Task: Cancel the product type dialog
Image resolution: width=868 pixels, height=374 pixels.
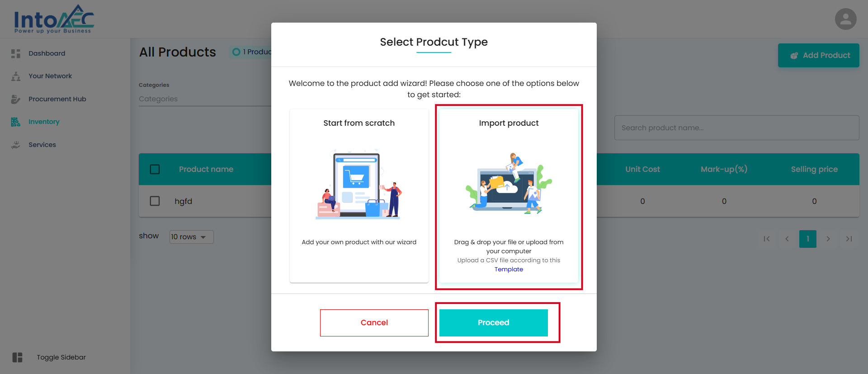Action: [x=374, y=322]
